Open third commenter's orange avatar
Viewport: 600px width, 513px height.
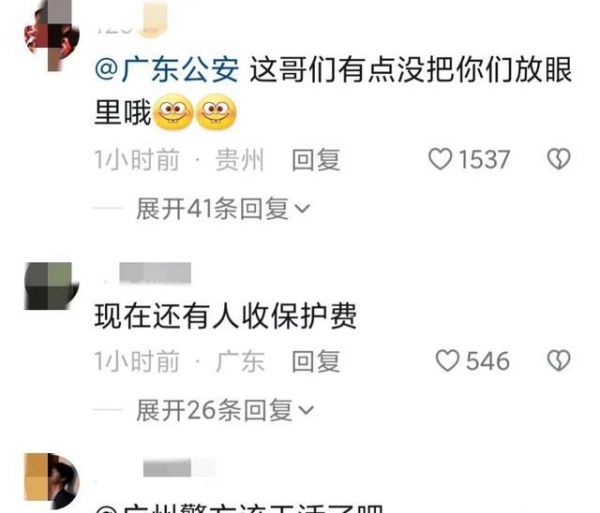[52, 481]
